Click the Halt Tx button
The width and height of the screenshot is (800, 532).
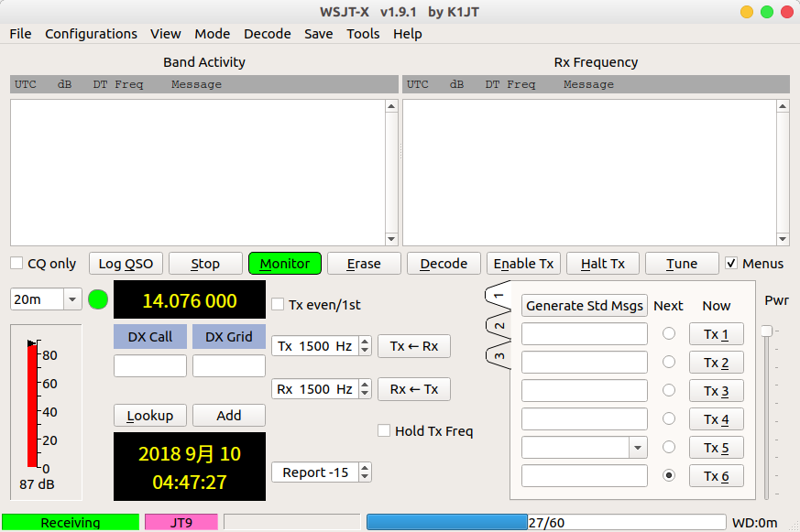[603, 264]
